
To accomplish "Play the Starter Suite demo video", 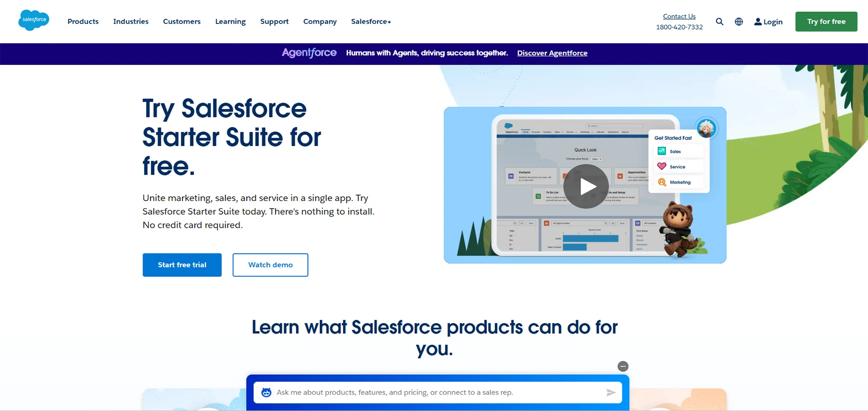I will (x=586, y=186).
